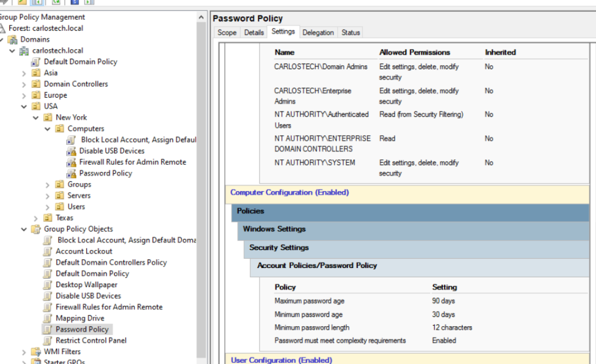Click the Texas OU folder icon
Screen dimensions: 596x364
48,218
